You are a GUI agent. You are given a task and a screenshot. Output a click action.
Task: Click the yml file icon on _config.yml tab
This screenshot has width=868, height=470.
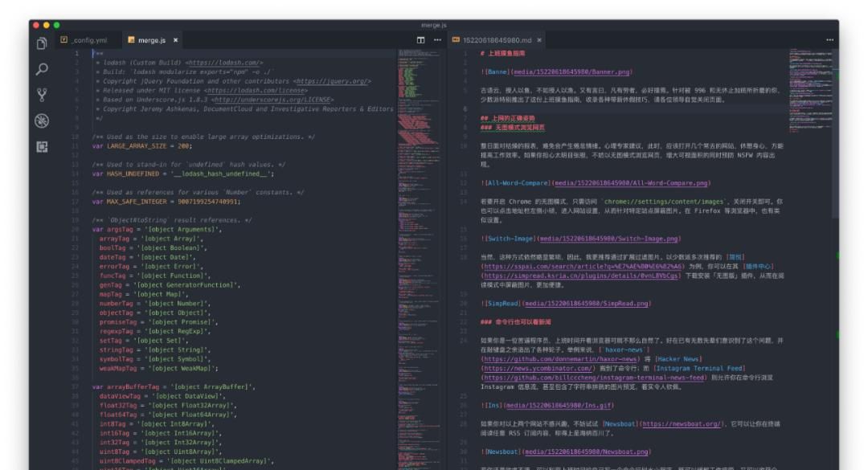[x=63, y=40]
